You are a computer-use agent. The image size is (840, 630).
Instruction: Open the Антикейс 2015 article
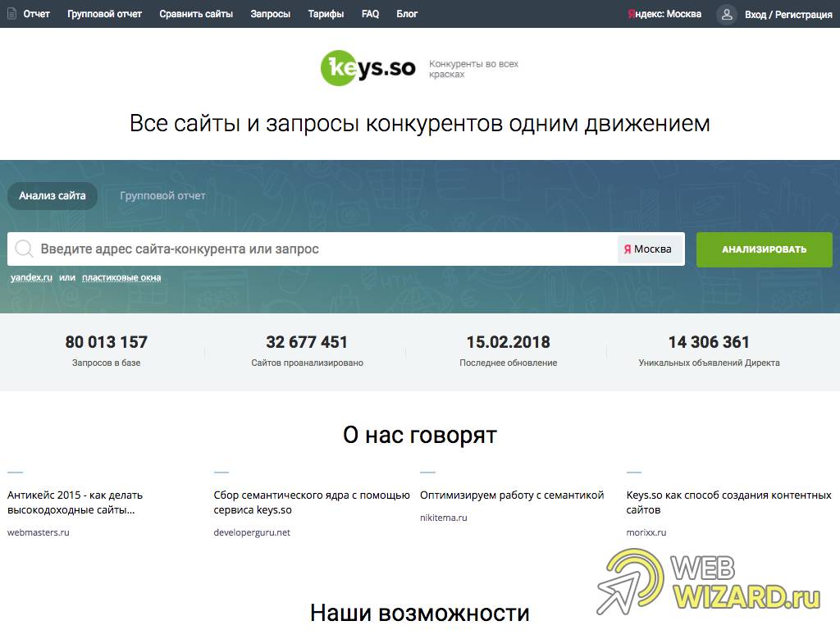pyautogui.click(x=75, y=503)
